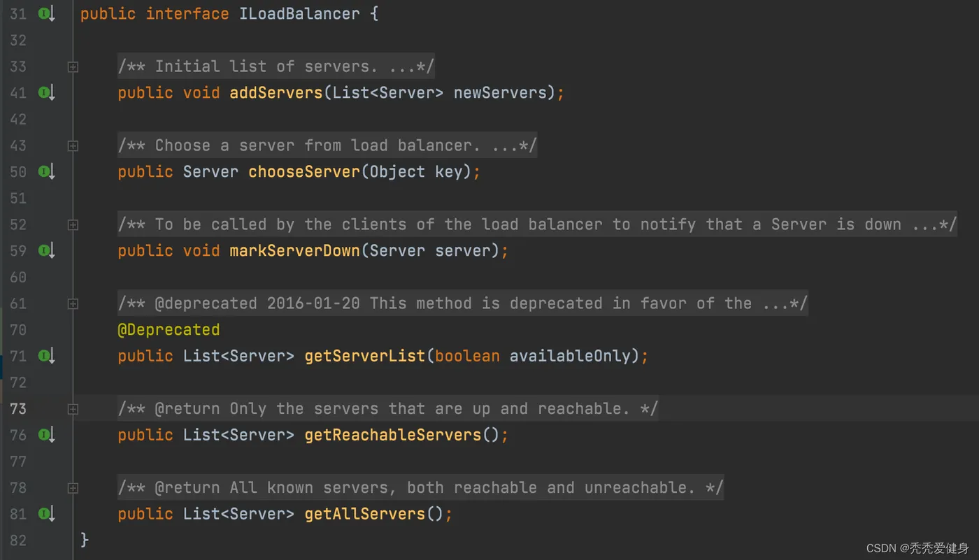979x560 pixels.
Task: Click the implementation gutter icon beside addServers
Action: point(46,92)
